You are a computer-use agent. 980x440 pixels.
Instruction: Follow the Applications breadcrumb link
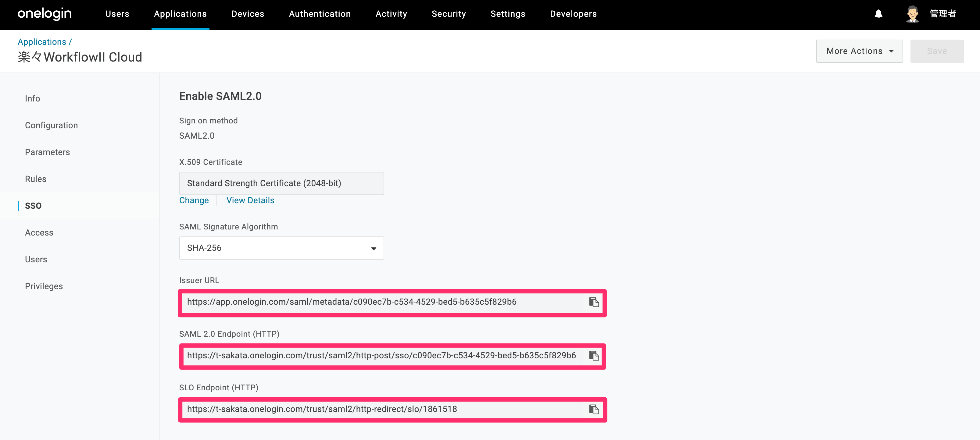click(42, 42)
